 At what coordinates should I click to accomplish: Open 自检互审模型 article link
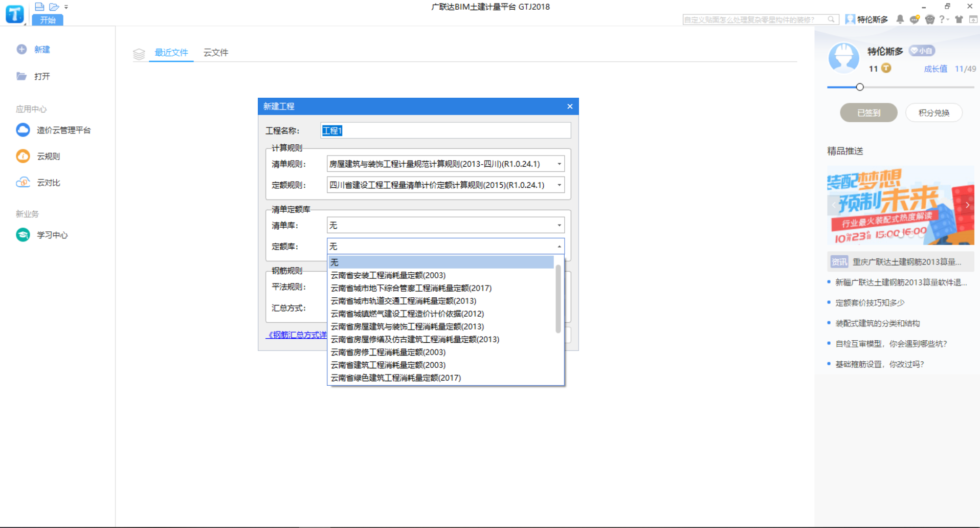tap(892, 344)
